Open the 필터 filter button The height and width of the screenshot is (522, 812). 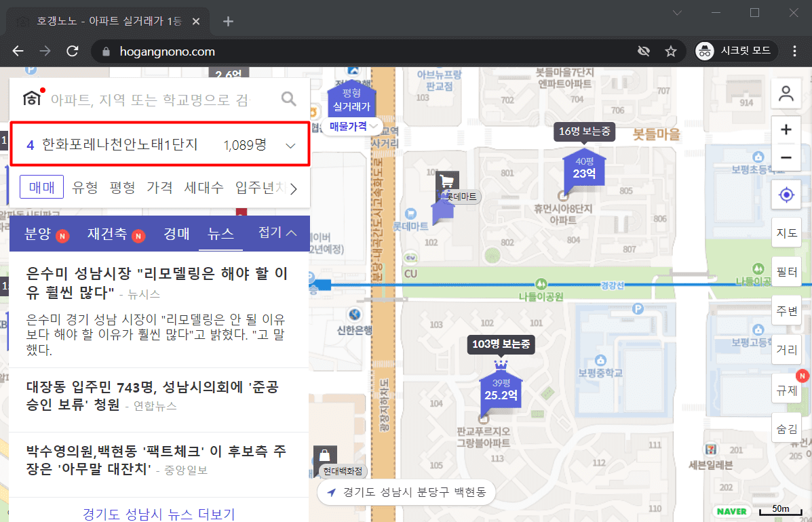tap(787, 273)
